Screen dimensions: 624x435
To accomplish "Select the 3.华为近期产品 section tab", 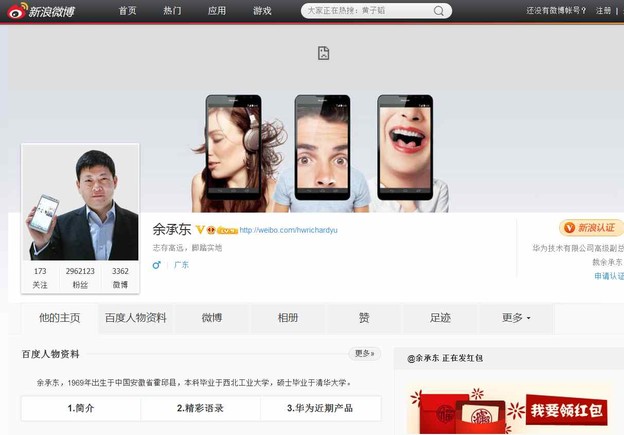I will click(320, 408).
